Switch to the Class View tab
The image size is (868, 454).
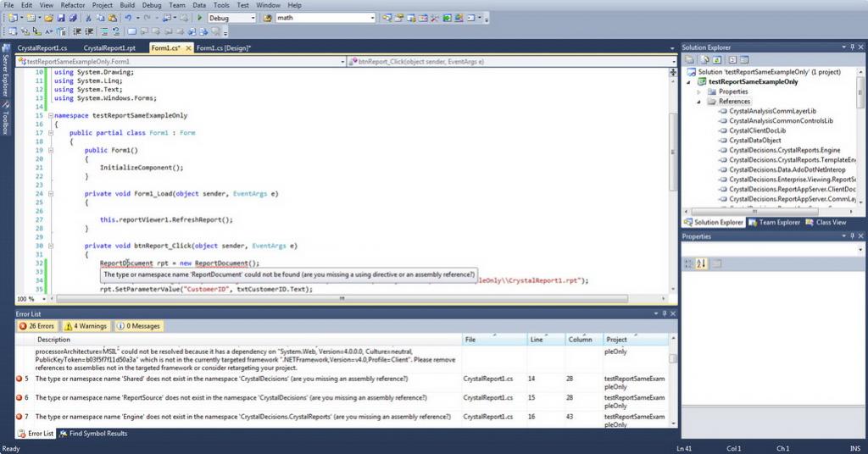(x=826, y=222)
